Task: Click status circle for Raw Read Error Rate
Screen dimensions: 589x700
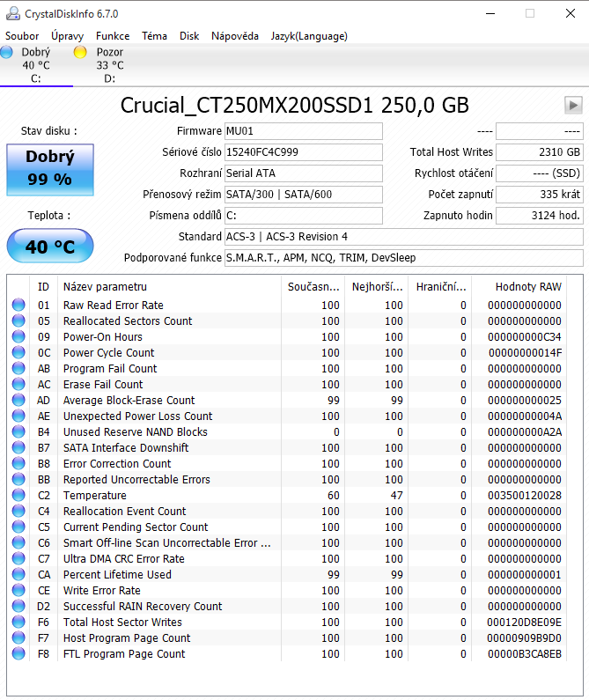Action: (18, 305)
